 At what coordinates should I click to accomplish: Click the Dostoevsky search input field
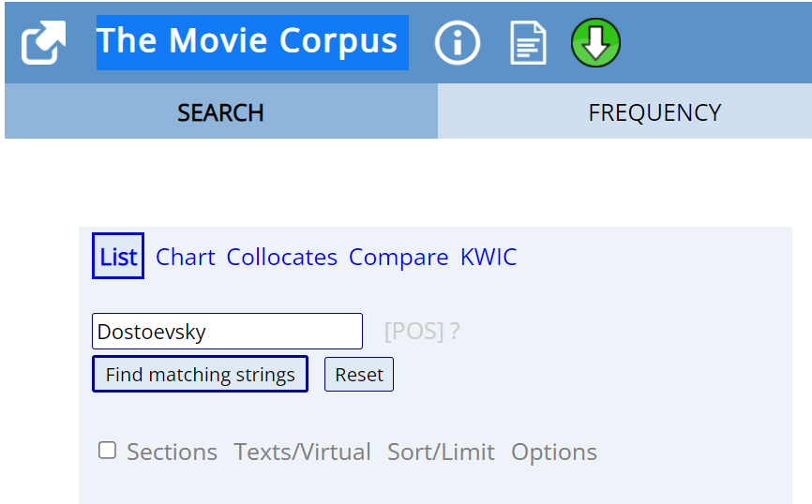tap(227, 332)
